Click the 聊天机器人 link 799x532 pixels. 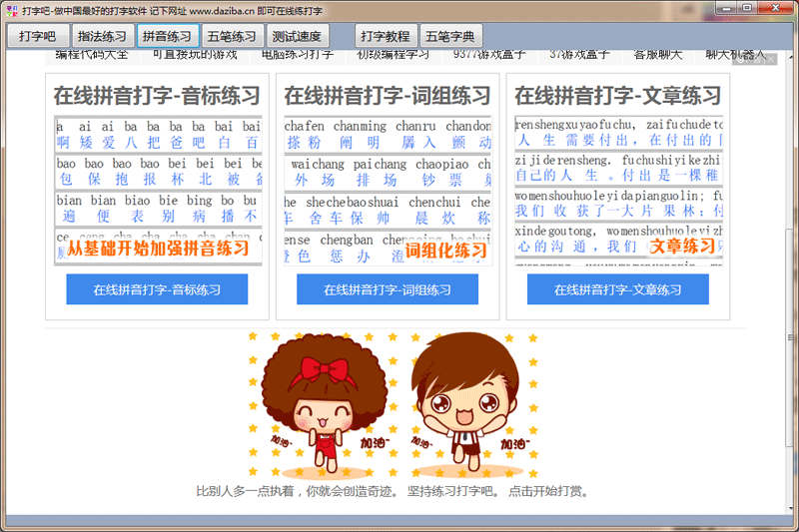coord(736,55)
